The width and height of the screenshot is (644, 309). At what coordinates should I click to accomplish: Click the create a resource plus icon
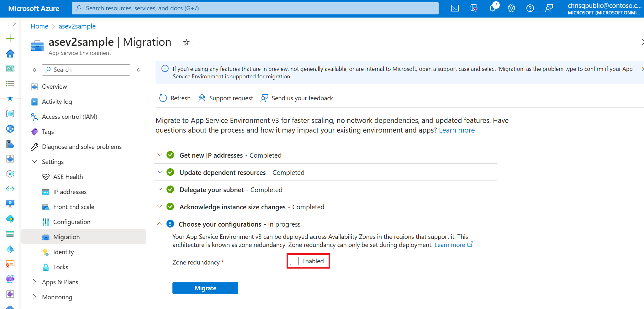coord(10,39)
